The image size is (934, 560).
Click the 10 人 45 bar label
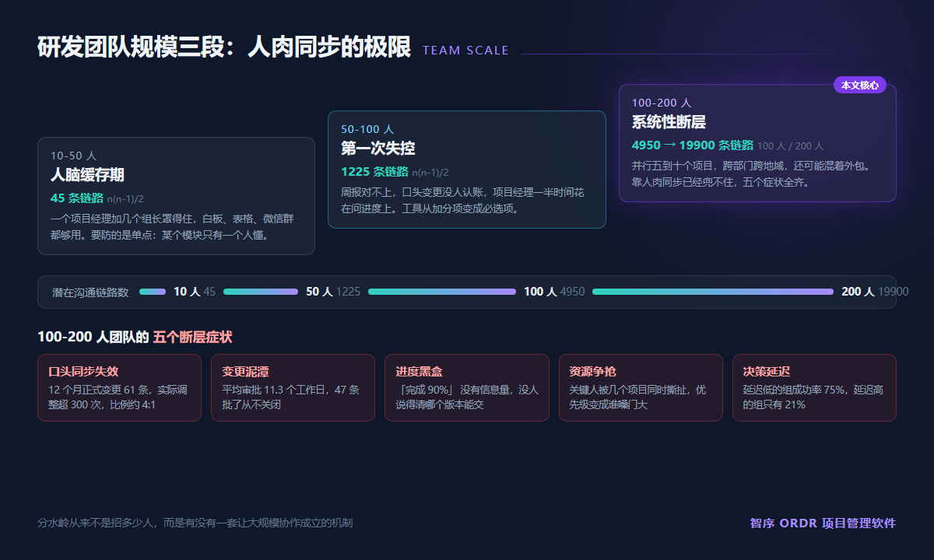click(x=195, y=292)
